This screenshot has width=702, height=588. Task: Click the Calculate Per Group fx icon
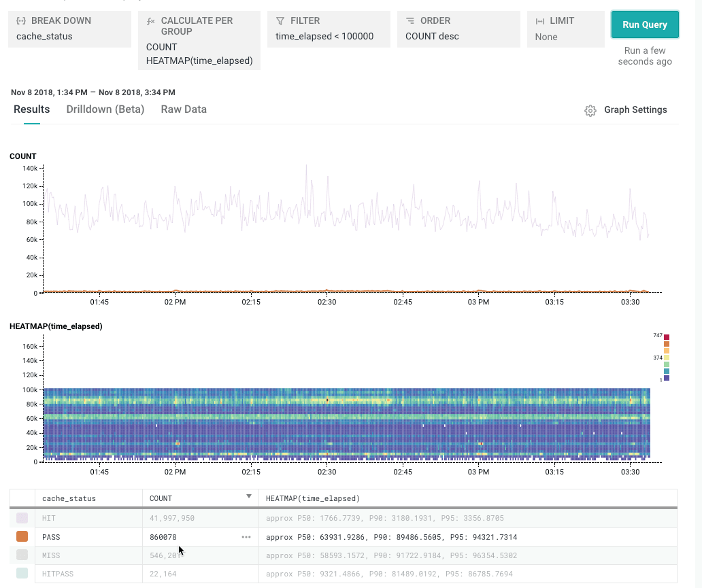[151, 21]
